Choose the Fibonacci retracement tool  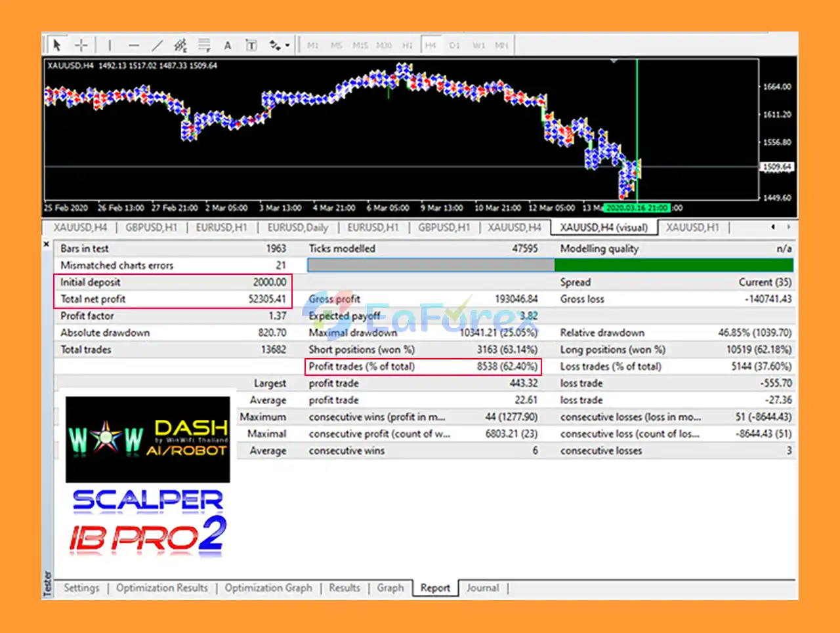pos(204,45)
